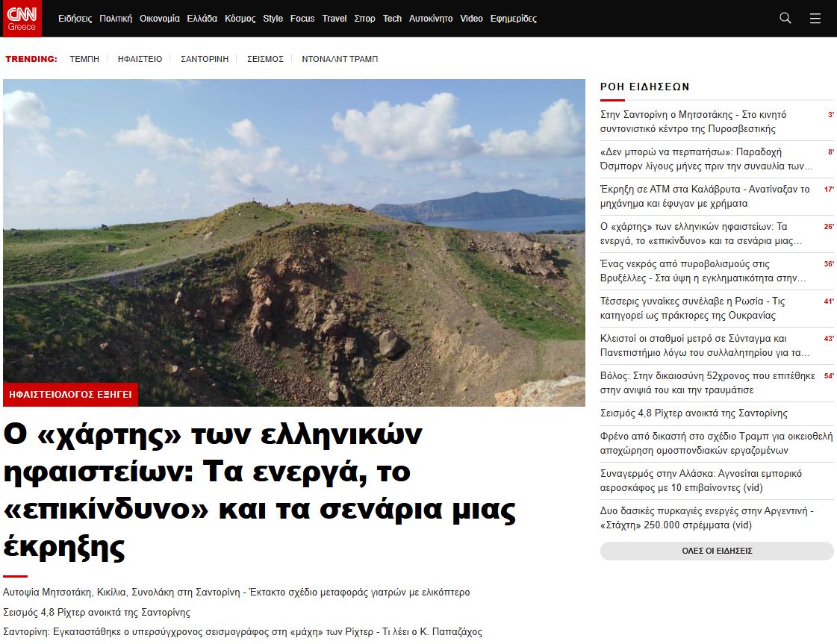Image resolution: width=837 pixels, height=644 pixels.
Task: Open news item about Έκρηξη σε ΑΤΜ Καλάβρυτα
Action: (x=705, y=196)
